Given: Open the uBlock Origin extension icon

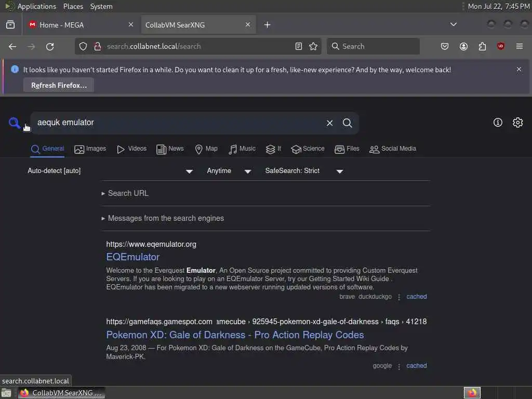Looking at the screenshot, I should point(501,46).
